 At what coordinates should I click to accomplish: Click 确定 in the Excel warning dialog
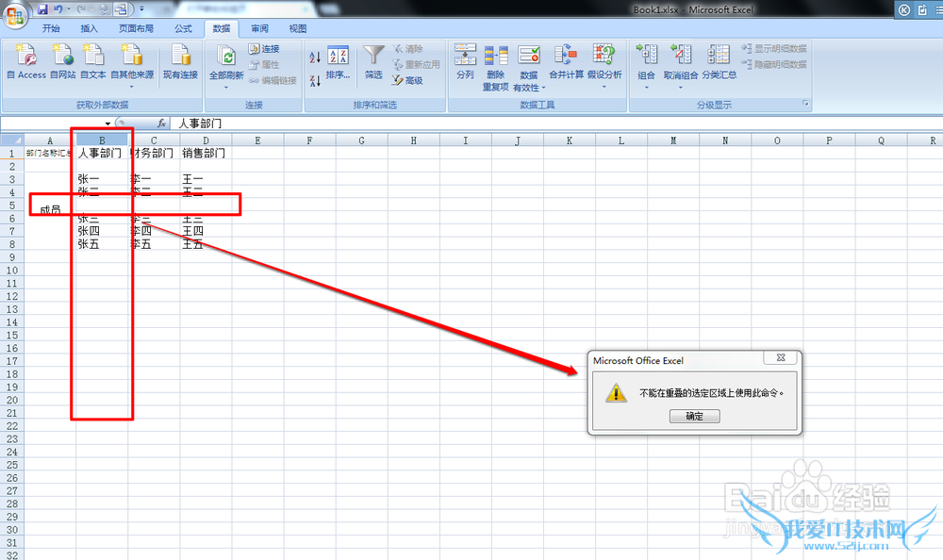695,417
